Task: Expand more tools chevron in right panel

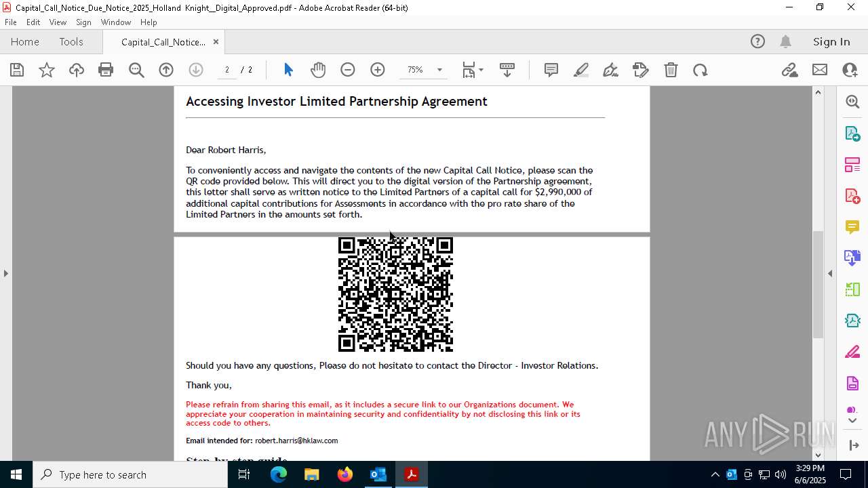Action: click(x=852, y=421)
